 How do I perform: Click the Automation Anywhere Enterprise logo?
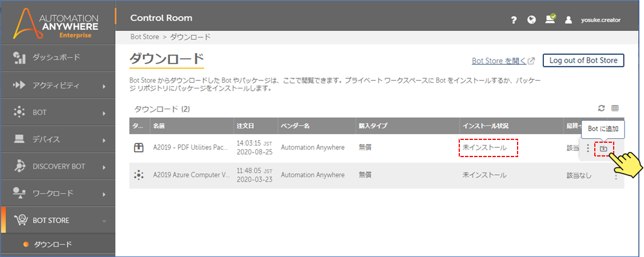pos(56,23)
